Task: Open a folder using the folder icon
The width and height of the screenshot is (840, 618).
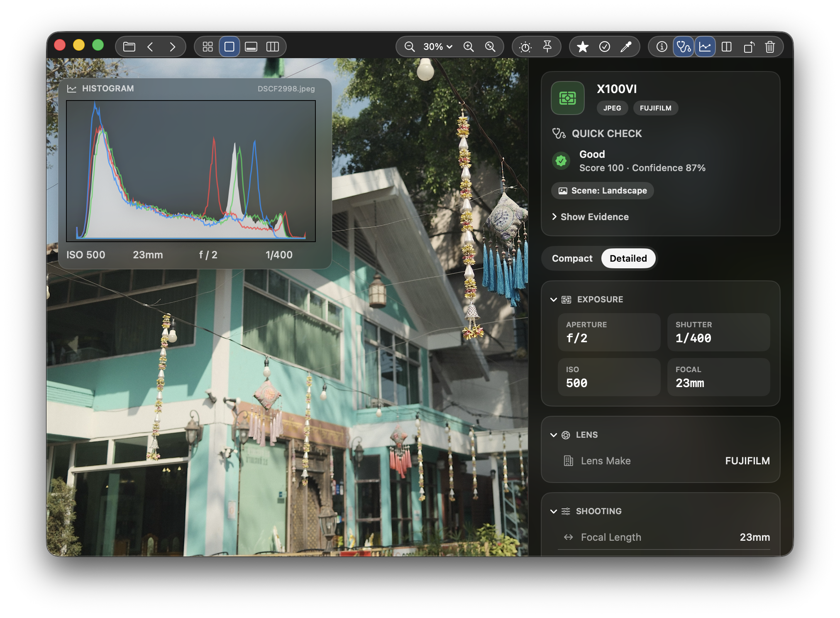Action: pos(129,47)
